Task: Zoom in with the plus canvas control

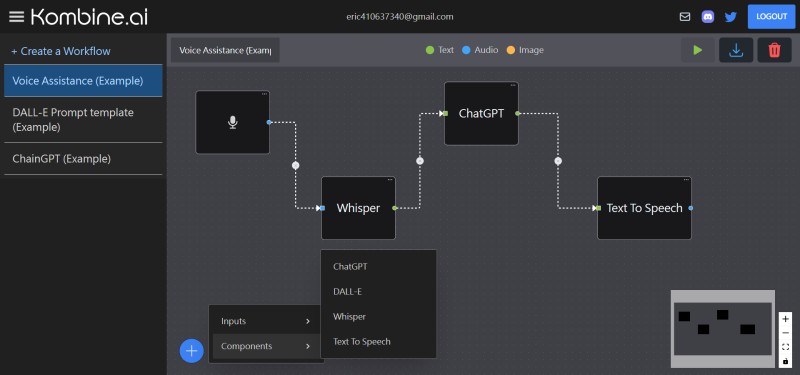Action: coord(785,319)
